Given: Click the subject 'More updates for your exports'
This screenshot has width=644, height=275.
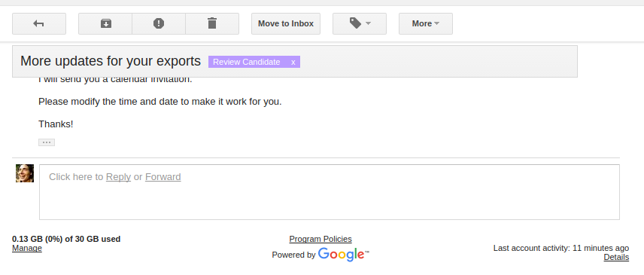Looking at the screenshot, I should [111, 61].
